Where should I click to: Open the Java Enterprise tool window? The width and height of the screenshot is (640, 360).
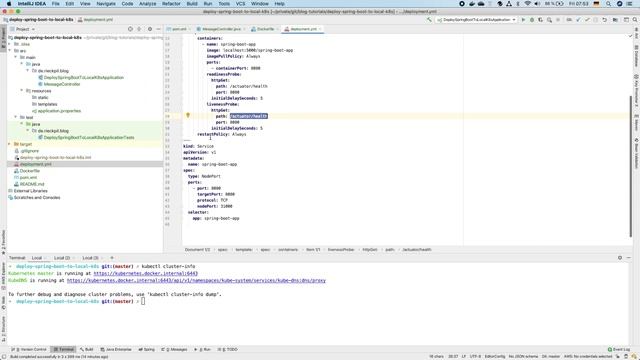pos(116,349)
